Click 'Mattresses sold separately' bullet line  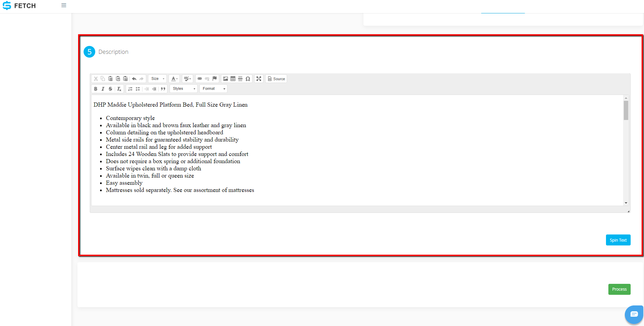click(x=180, y=190)
